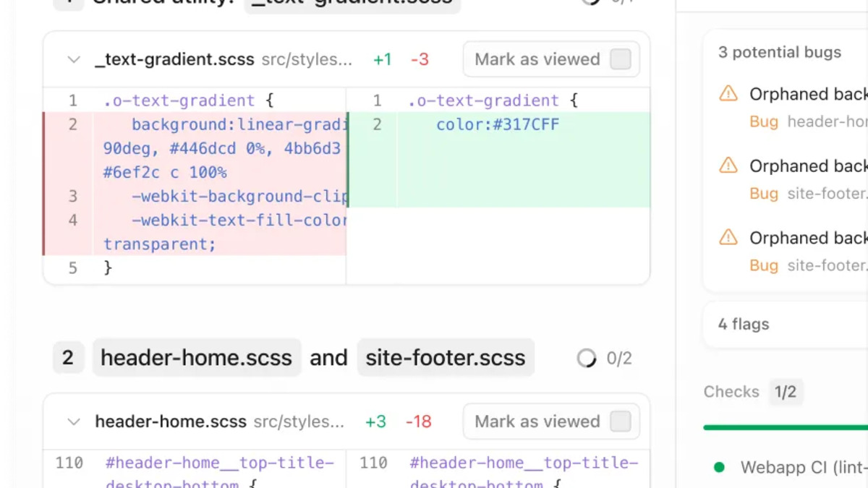
Task: Click the section number 2 badge
Action: tap(68, 358)
